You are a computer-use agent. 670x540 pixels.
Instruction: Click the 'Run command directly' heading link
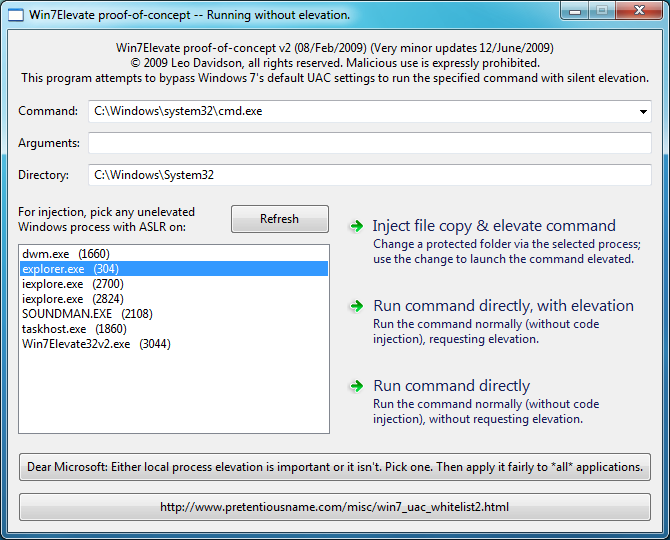pos(452,386)
